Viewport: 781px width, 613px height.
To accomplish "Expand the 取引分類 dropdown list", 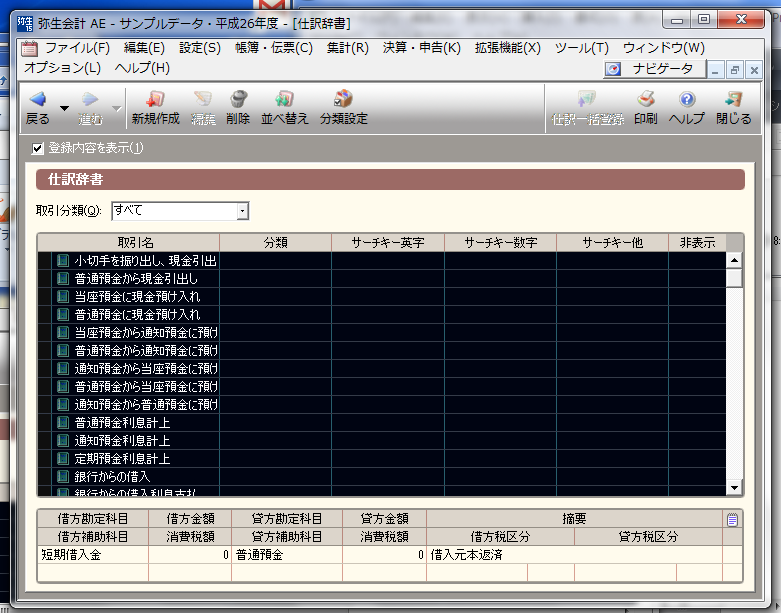I will (241, 211).
